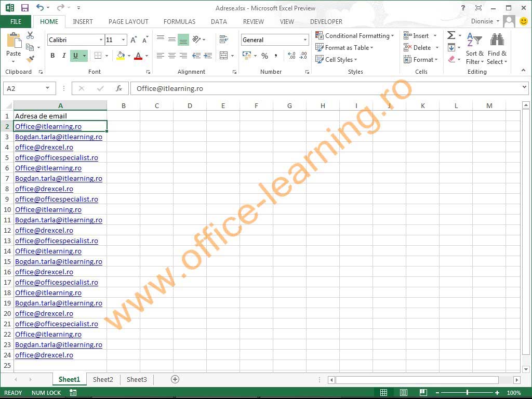The width and height of the screenshot is (532, 399).
Task: Expand the Name Box dropdown arrow
Action: click(x=47, y=88)
